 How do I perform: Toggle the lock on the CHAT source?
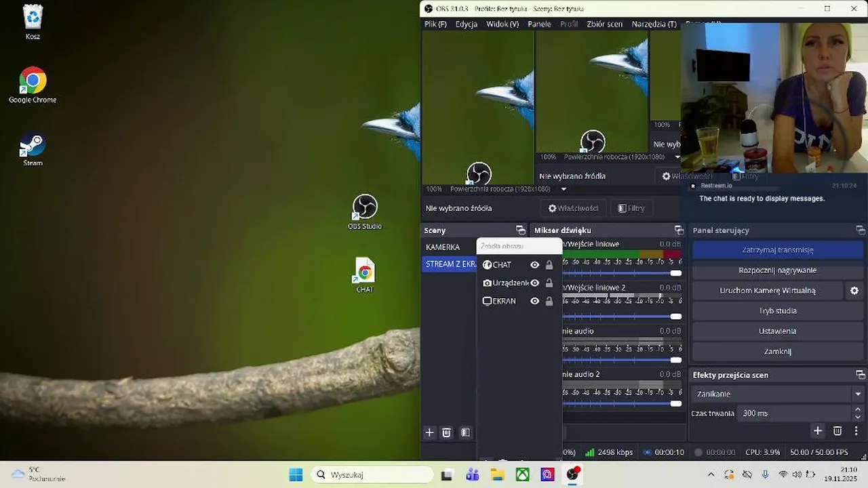(549, 265)
